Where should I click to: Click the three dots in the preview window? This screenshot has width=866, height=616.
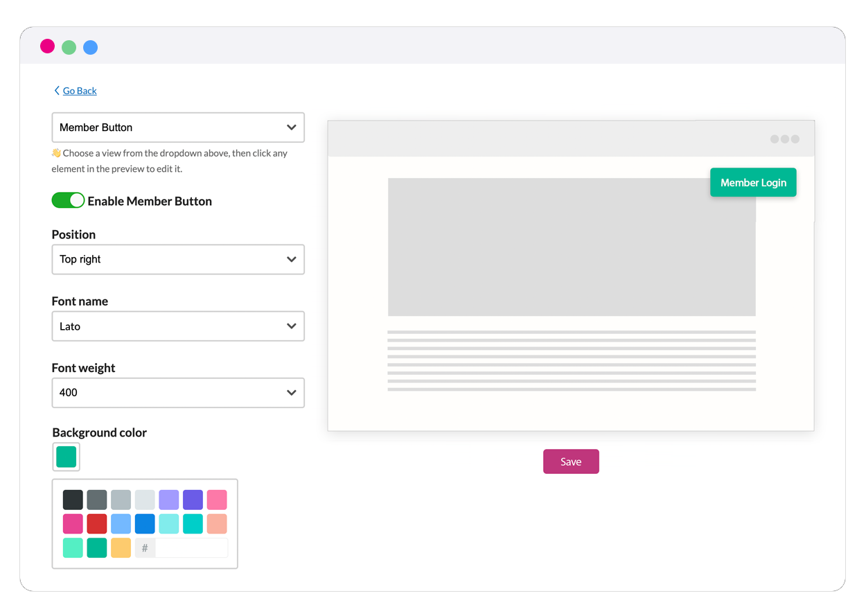click(x=784, y=139)
